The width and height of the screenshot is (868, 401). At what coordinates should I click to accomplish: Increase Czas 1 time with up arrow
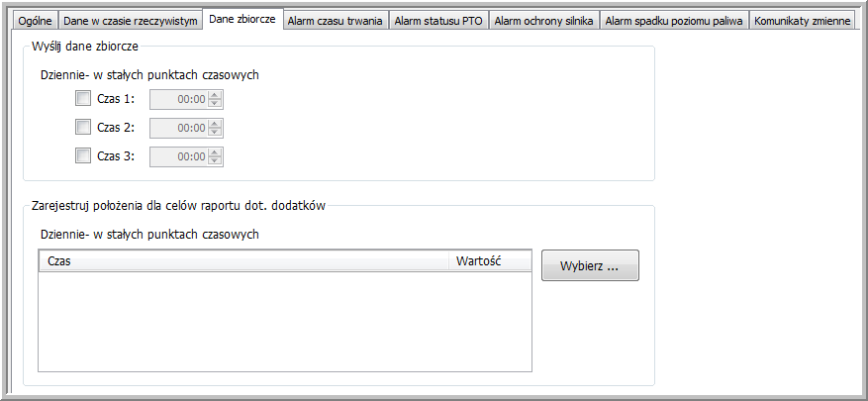point(215,94)
